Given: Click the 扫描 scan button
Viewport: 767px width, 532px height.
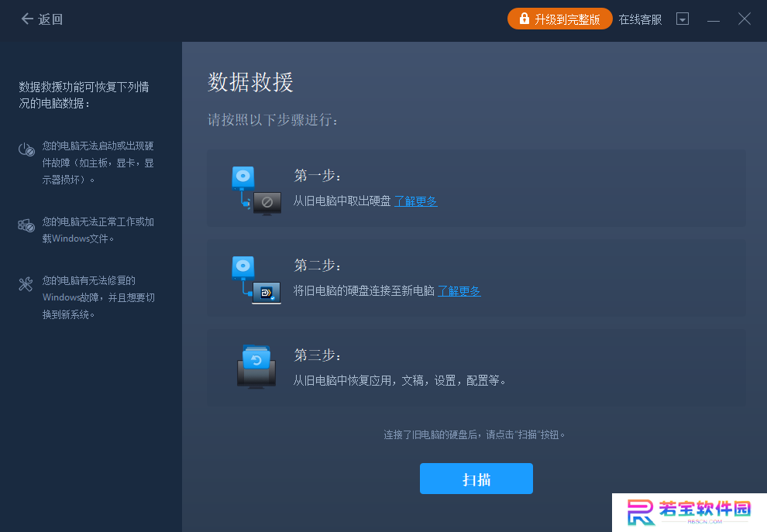Looking at the screenshot, I should [476, 479].
